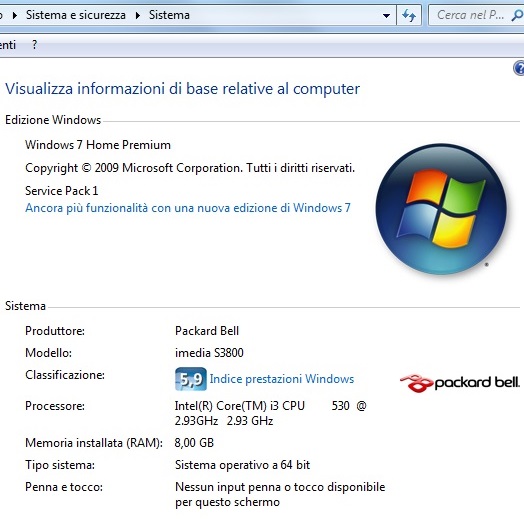Open the '?' help menu
The width and height of the screenshot is (524, 519).
tap(34, 45)
